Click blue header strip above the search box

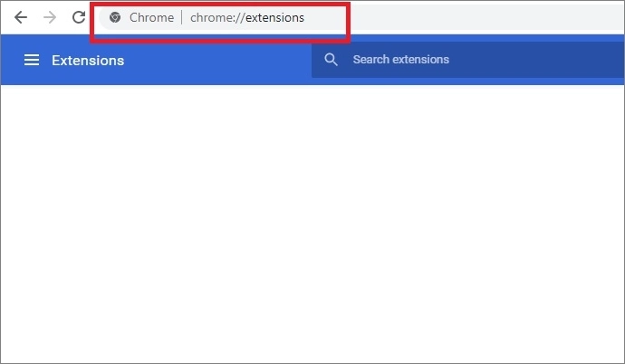point(453,39)
